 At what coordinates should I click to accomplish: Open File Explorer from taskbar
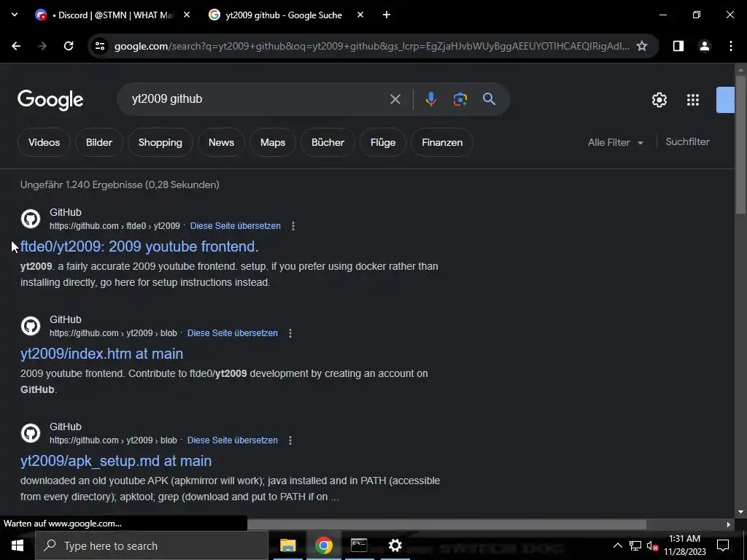click(287, 545)
